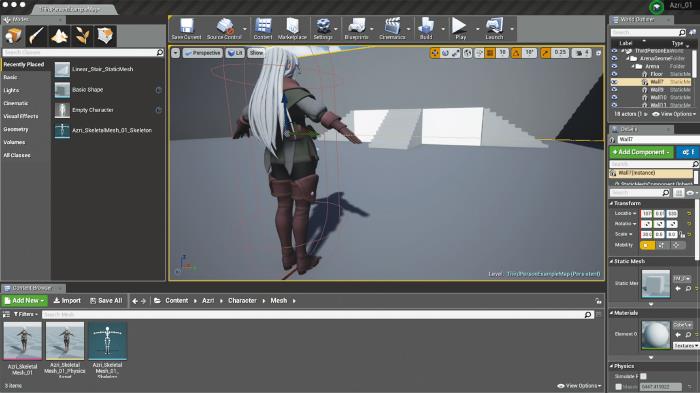Toggle visibility eye for the Floor actor

(615, 74)
